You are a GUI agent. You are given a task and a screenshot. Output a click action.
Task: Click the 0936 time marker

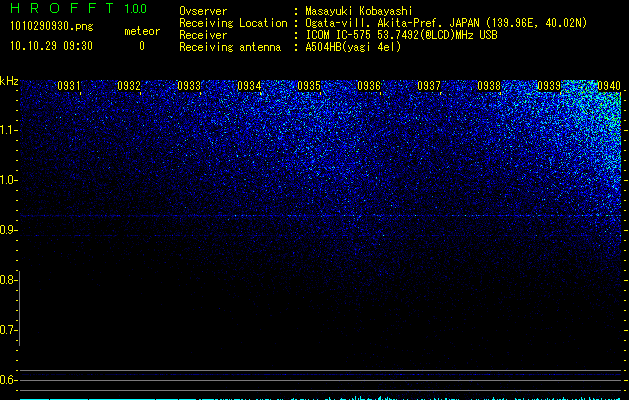(369, 86)
